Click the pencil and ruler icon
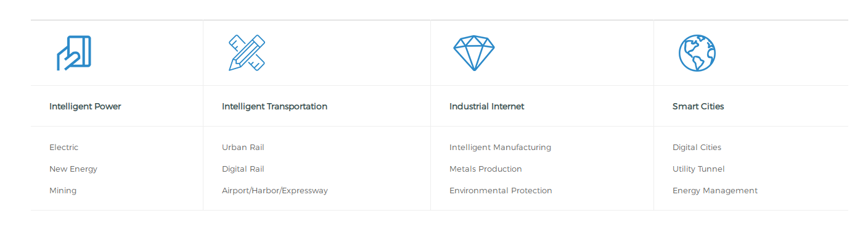 click(x=247, y=52)
